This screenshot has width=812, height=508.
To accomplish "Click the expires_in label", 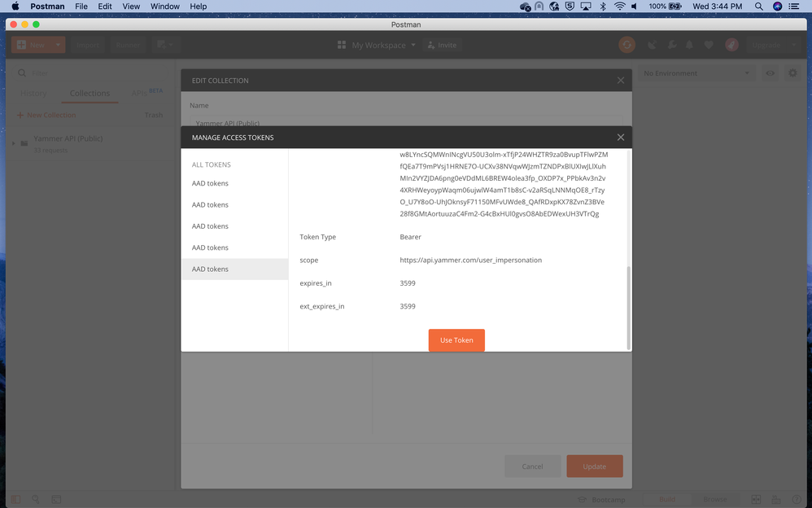I will (x=316, y=283).
